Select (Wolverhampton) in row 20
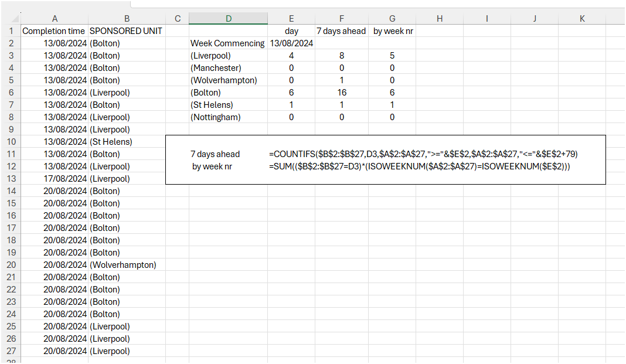 127,264
